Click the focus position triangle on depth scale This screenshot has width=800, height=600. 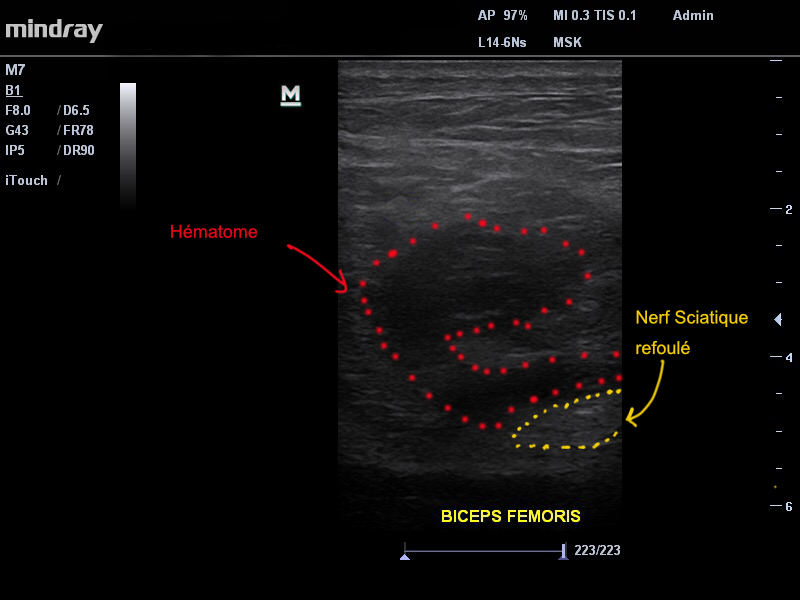tap(778, 319)
